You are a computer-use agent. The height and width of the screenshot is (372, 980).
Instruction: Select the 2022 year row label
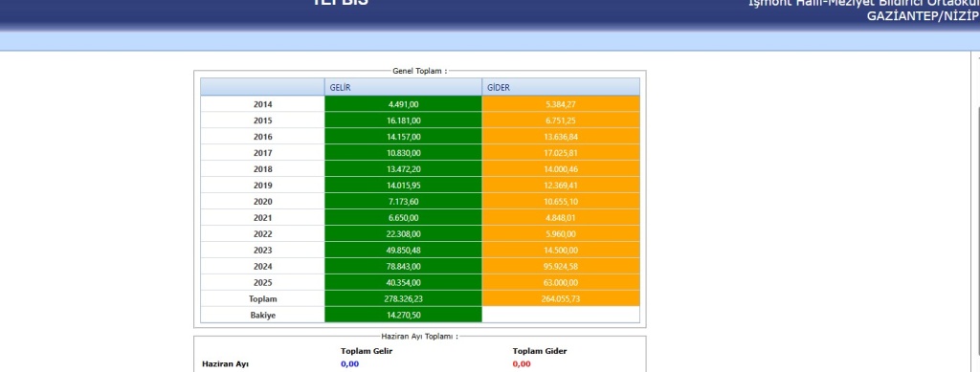pyautogui.click(x=262, y=234)
